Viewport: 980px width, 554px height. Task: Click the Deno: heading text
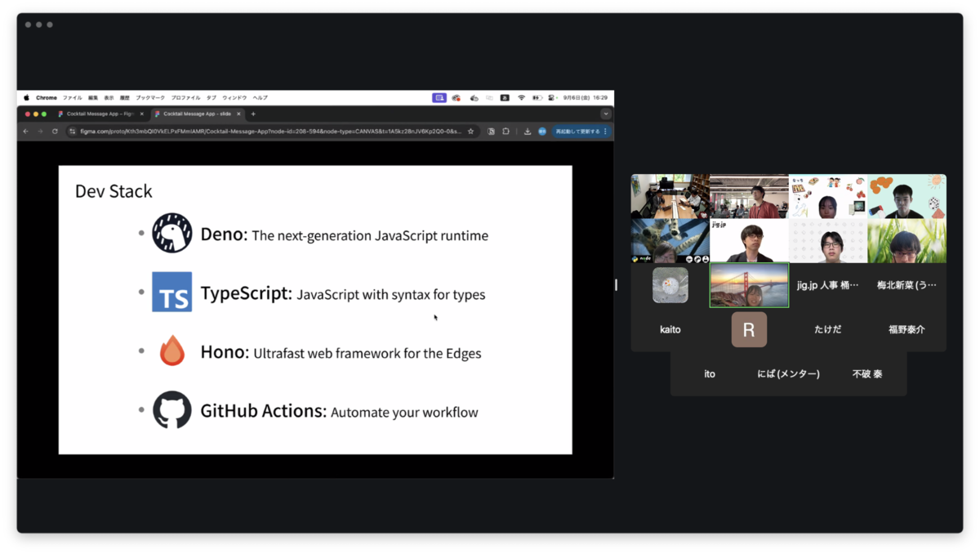click(224, 235)
